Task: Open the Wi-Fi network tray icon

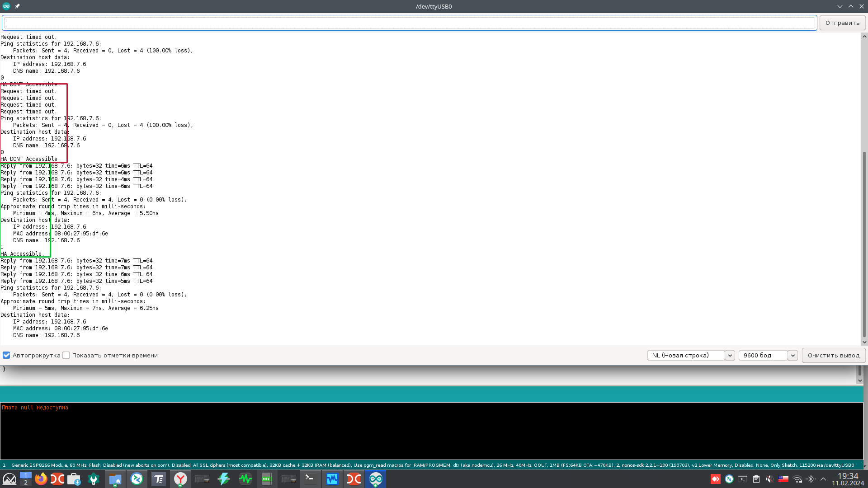Action: [x=797, y=479]
